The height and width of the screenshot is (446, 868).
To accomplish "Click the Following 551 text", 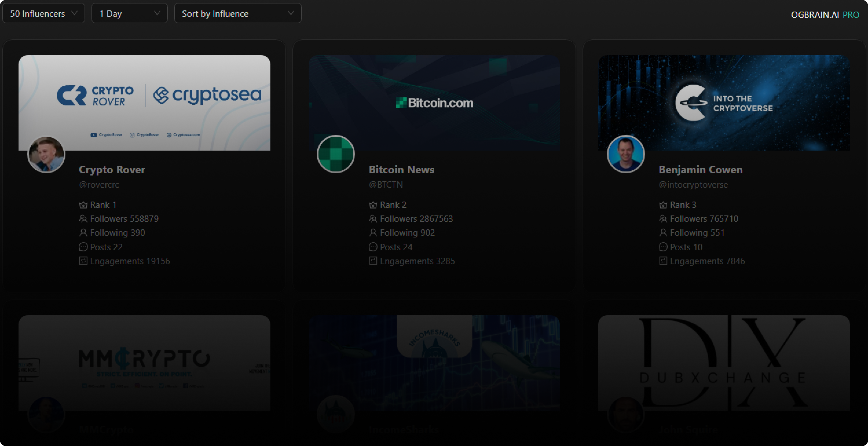I will 697,233.
